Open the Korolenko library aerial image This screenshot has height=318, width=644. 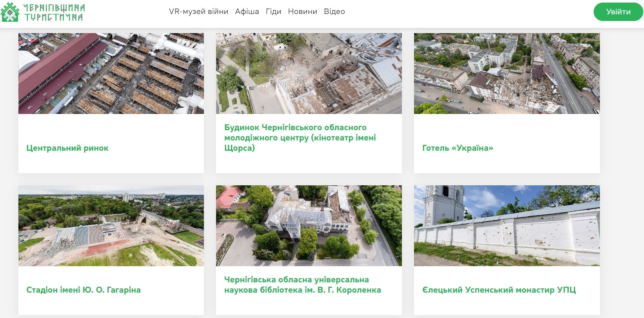click(309, 225)
